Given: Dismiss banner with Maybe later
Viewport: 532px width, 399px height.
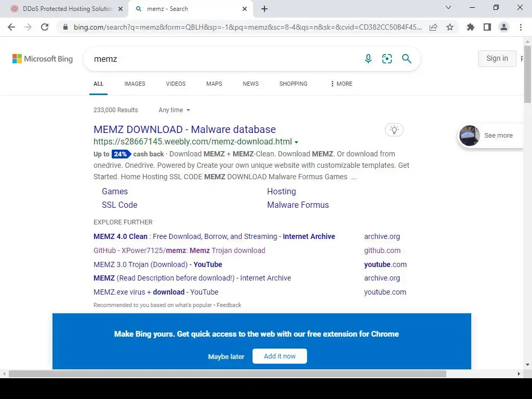Looking at the screenshot, I should (x=226, y=356).
